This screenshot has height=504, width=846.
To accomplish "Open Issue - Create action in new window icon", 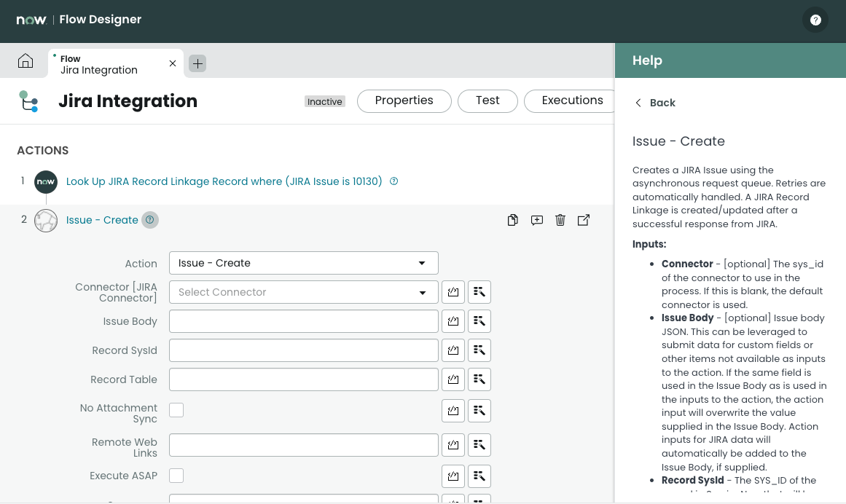I will point(584,220).
